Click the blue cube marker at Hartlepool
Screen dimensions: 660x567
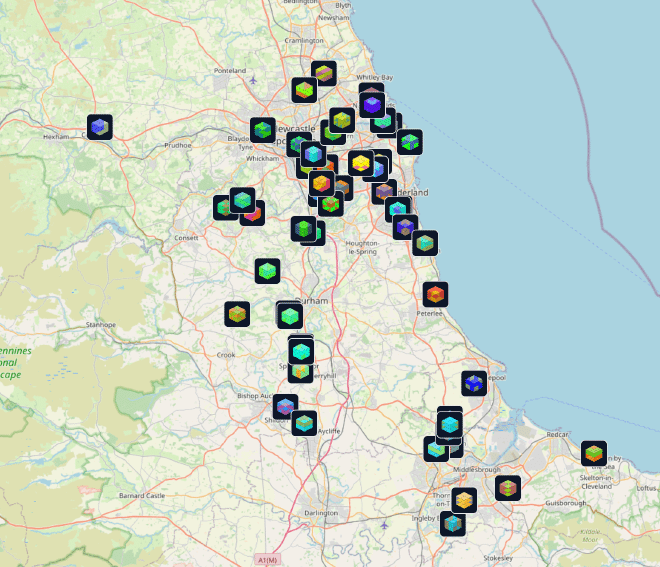(x=474, y=383)
